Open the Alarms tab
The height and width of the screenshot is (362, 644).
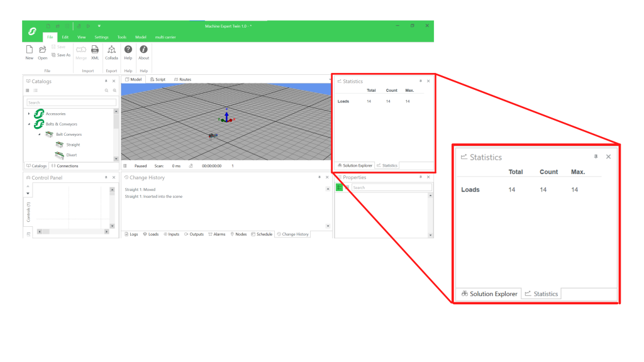pos(217,234)
